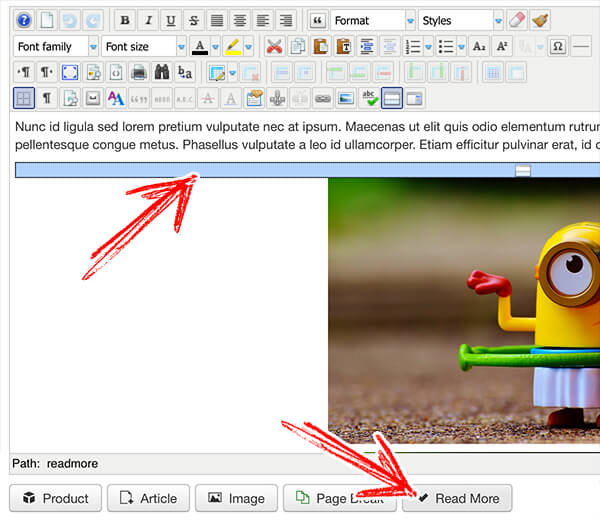The image size is (600, 520).
Task: Open the search and replace icon
Action: (185, 72)
